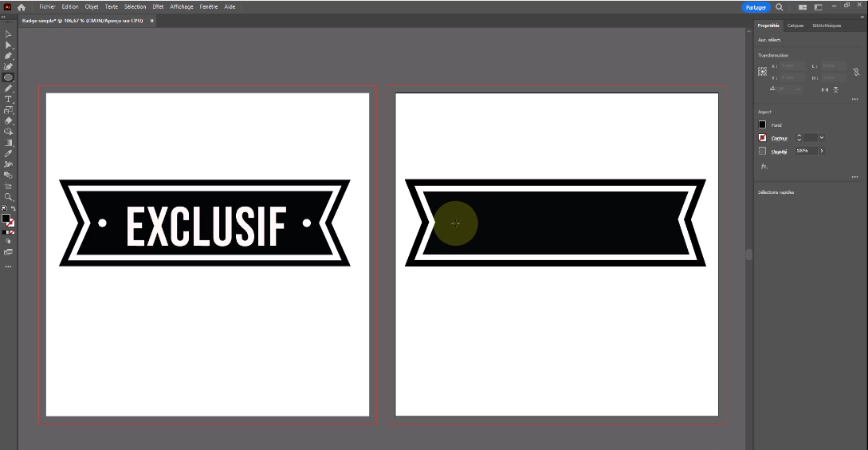The image size is (868, 450).
Task: Choose the Ellipse shape tool
Action: (8, 77)
